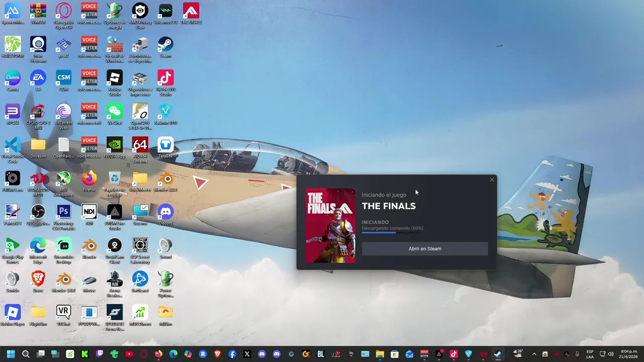This screenshot has width=644, height=362.
Task: Click the 'Descargando contenido (60%)' status text
Action: [392, 228]
